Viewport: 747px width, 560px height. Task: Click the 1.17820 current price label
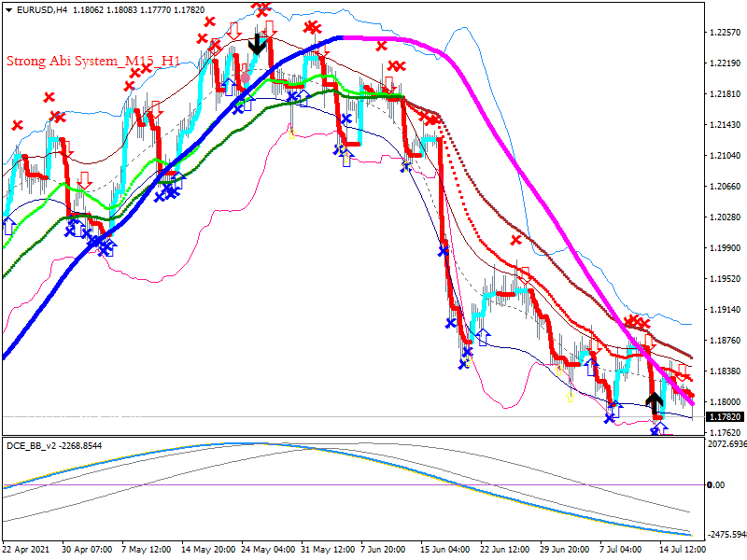pos(725,417)
